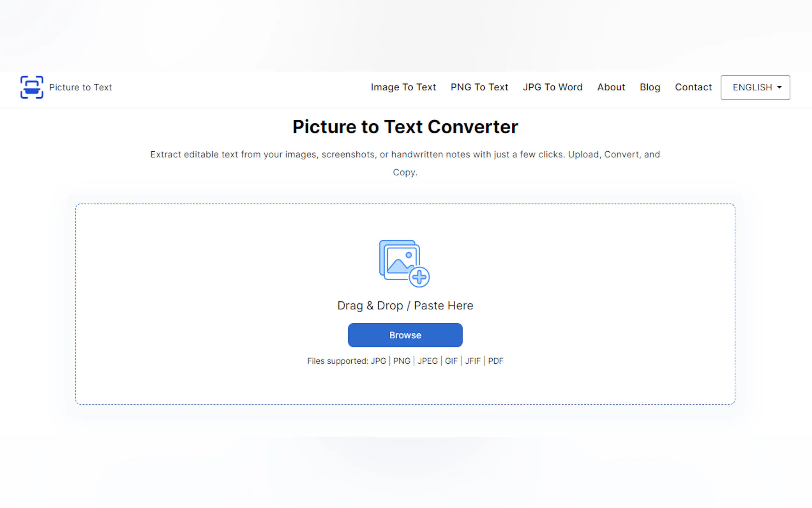This screenshot has height=508, width=812.
Task: Click the JPG format label
Action: coord(378,361)
